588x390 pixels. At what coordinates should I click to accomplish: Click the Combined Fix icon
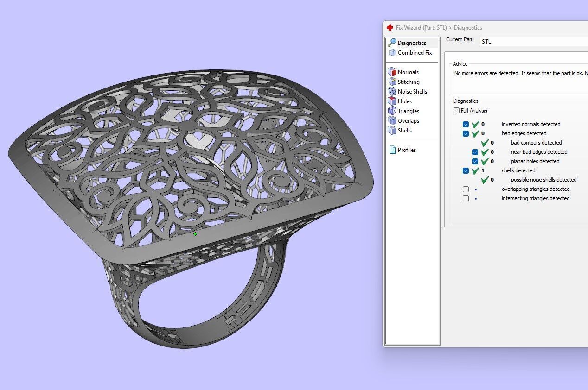[392, 53]
